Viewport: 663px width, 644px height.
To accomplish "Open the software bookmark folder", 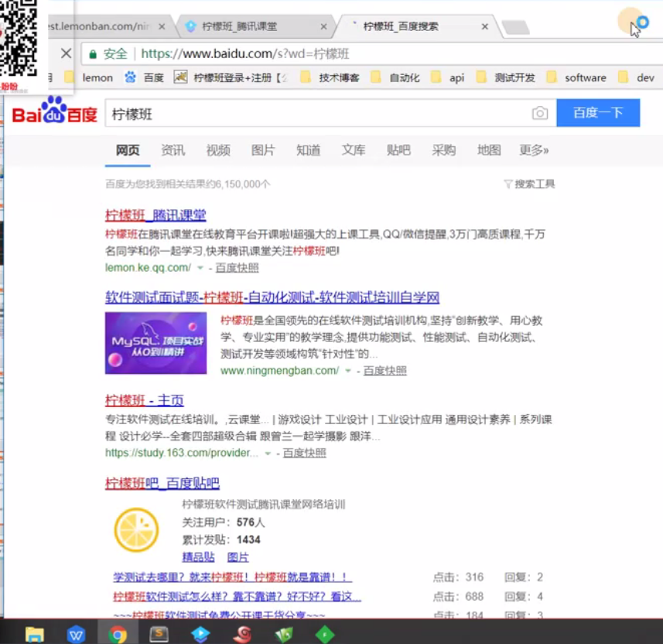I will point(576,78).
